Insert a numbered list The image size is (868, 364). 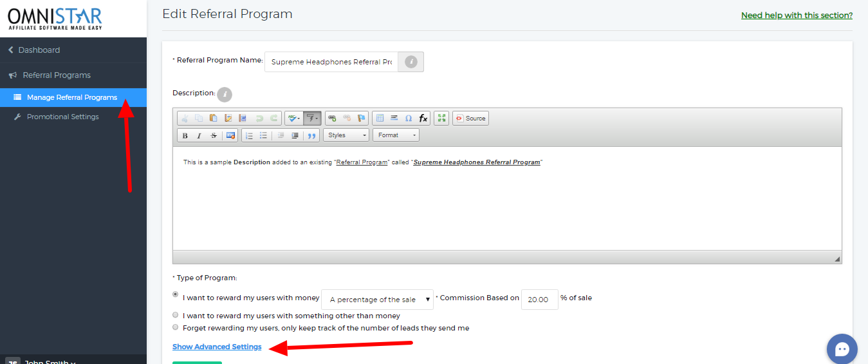pos(249,135)
